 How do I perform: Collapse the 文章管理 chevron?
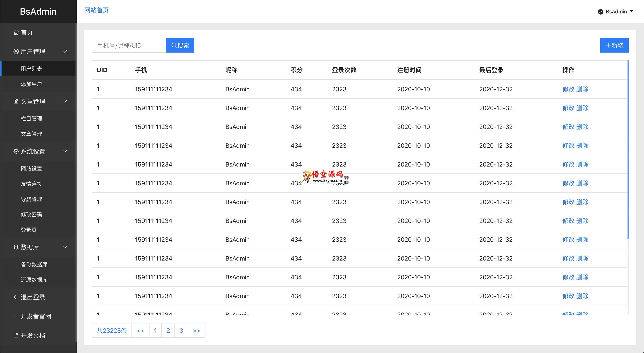pos(65,101)
